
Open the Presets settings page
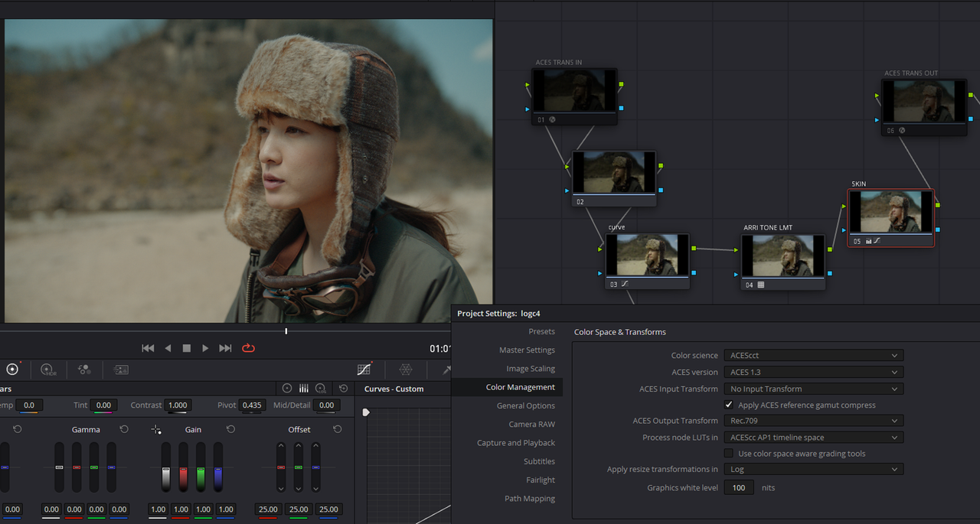pyautogui.click(x=541, y=331)
